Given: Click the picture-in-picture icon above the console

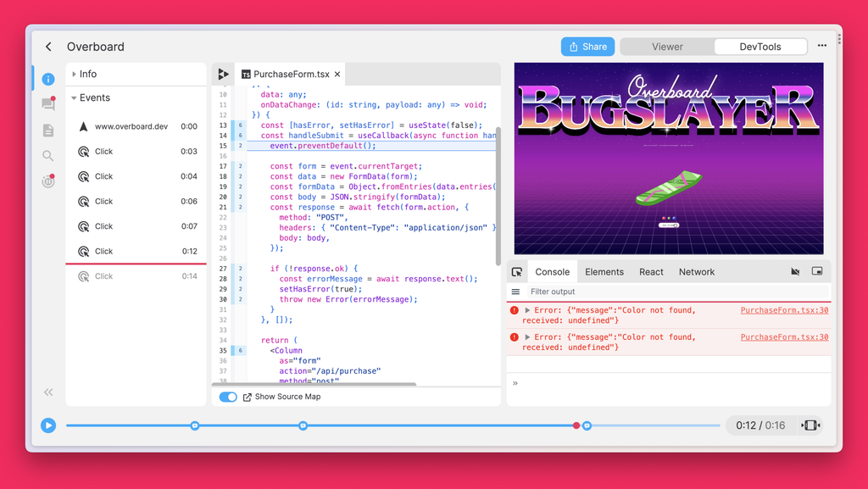Looking at the screenshot, I should tap(817, 271).
